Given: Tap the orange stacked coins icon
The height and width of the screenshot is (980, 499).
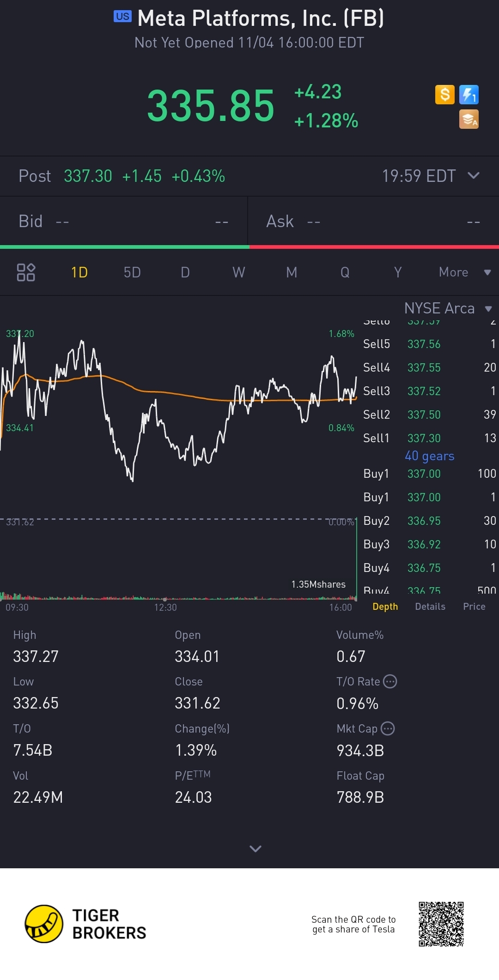Looking at the screenshot, I should point(469,119).
